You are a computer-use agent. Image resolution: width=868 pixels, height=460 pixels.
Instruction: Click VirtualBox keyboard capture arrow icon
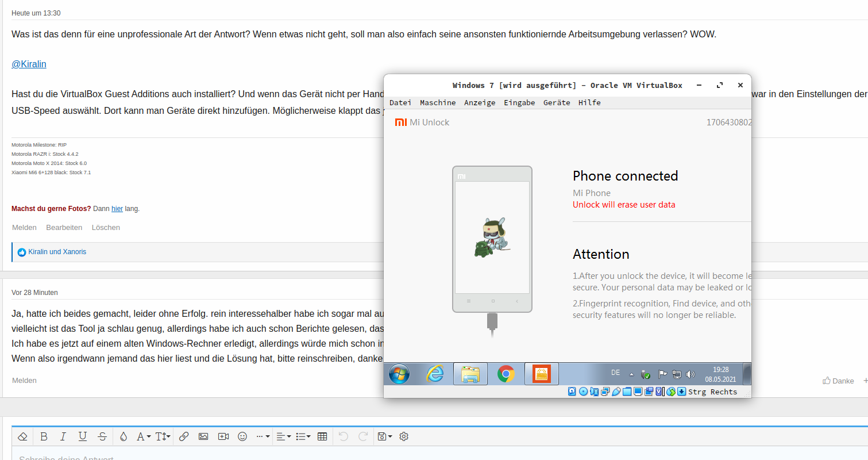tap(681, 392)
